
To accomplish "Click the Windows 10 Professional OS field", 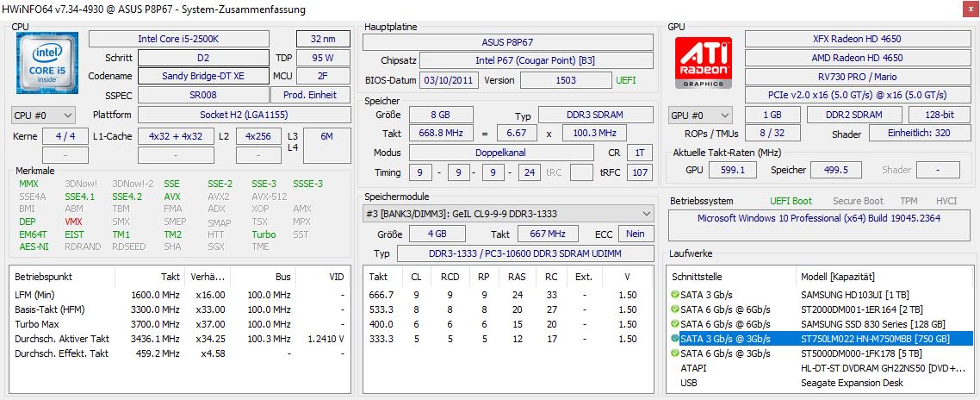I will [x=819, y=226].
